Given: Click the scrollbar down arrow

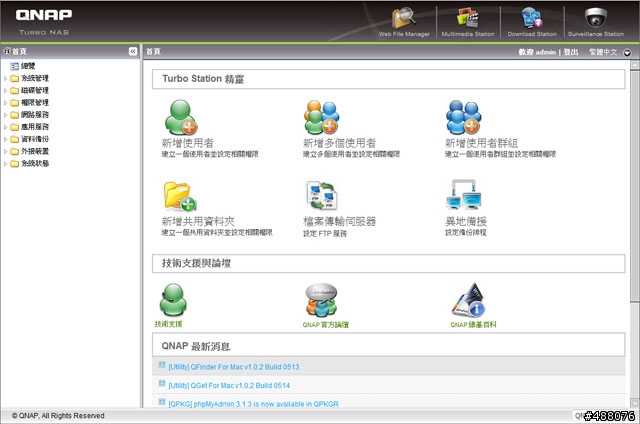Looking at the screenshot, I should 634,402.
